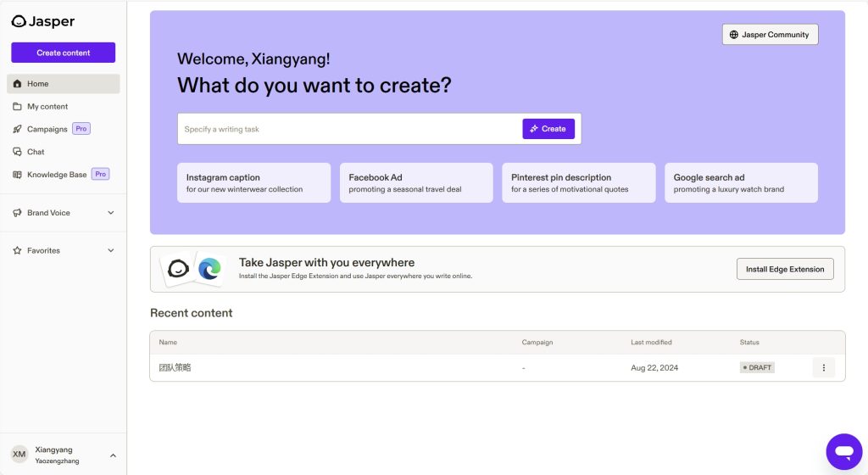Click the Pro badge beside Knowledge Base
868x475 pixels.
pyautogui.click(x=100, y=174)
